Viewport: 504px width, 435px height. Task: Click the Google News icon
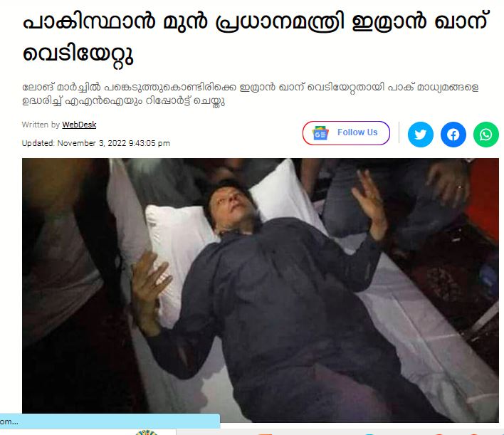[320, 133]
